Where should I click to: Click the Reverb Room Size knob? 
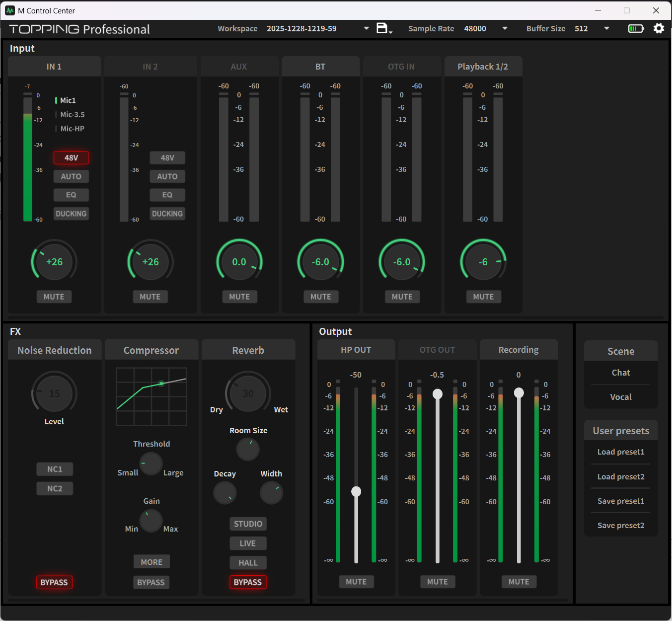click(x=248, y=450)
